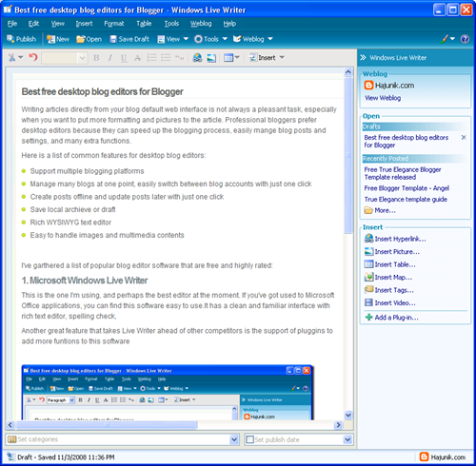Collapse the sidebar with double chevron
The height and width of the screenshot is (466, 476).
(363, 57)
